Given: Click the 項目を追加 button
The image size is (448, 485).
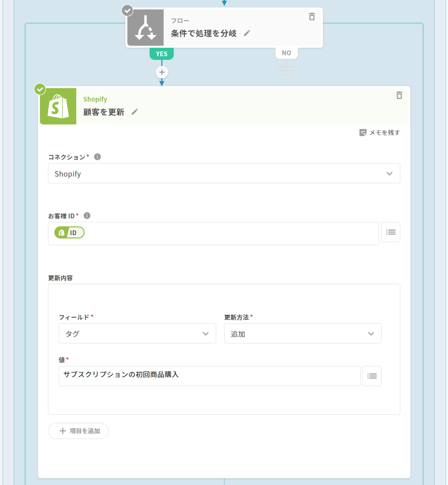Looking at the screenshot, I should coord(78,431).
